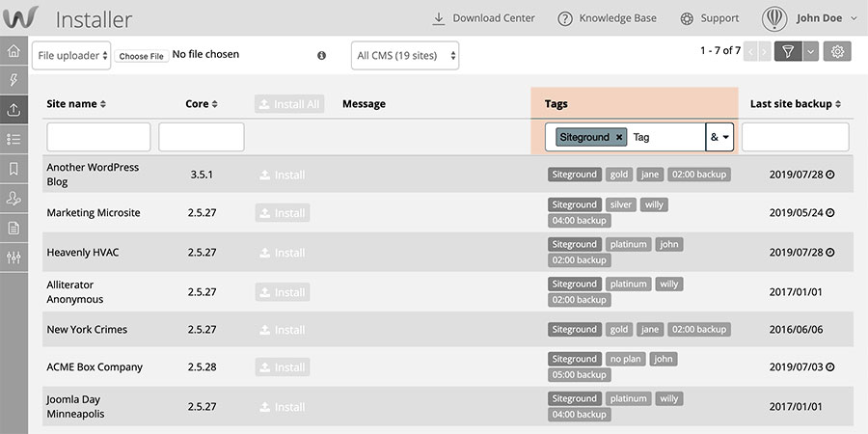Click the Install All button

289,104
